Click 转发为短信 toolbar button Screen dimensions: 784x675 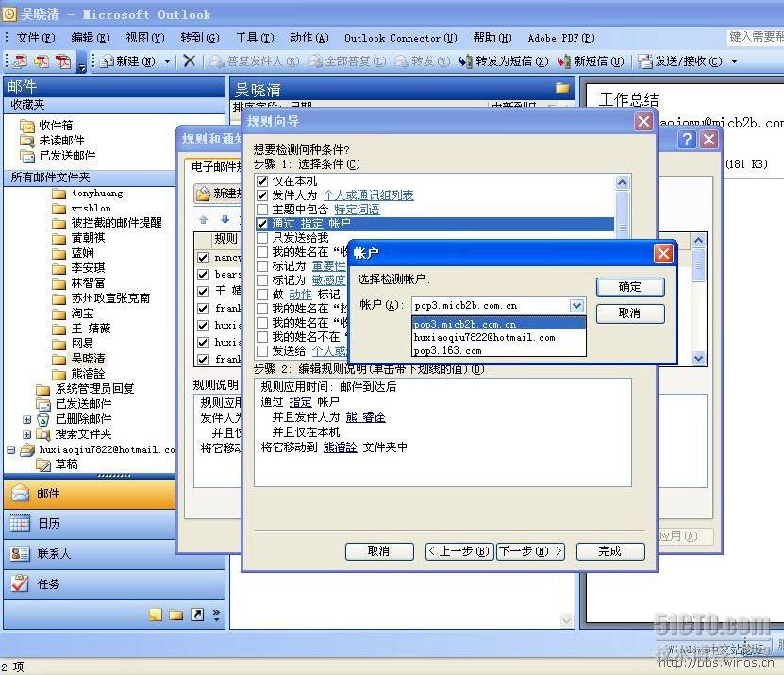tap(504, 61)
